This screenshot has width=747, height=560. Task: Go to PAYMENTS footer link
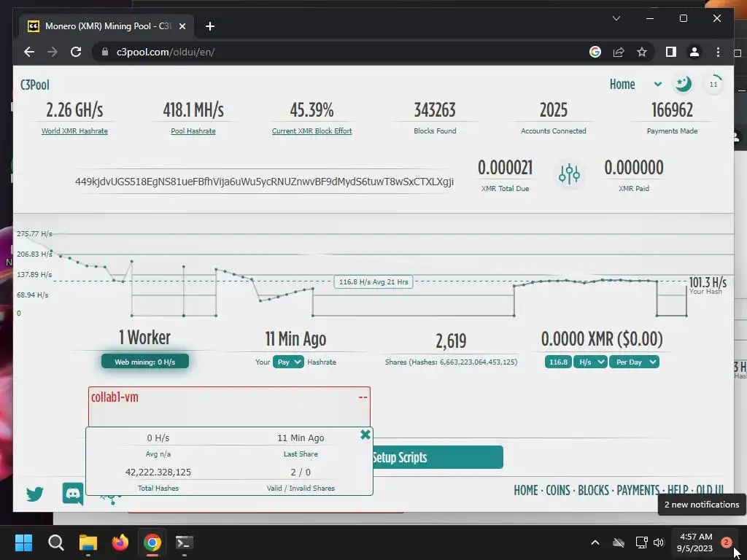[638, 491]
